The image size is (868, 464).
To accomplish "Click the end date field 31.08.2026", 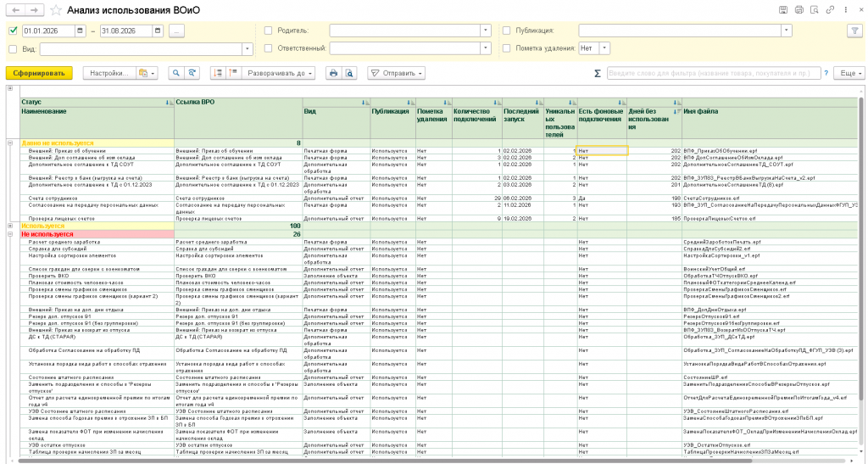I will click(x=125, y=31).
